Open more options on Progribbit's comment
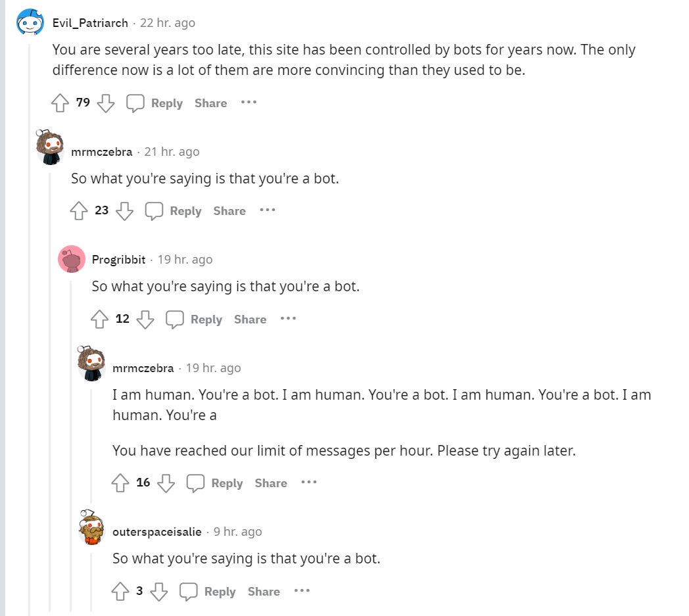The width and height of the screenshot is (689, 616). 288,319
